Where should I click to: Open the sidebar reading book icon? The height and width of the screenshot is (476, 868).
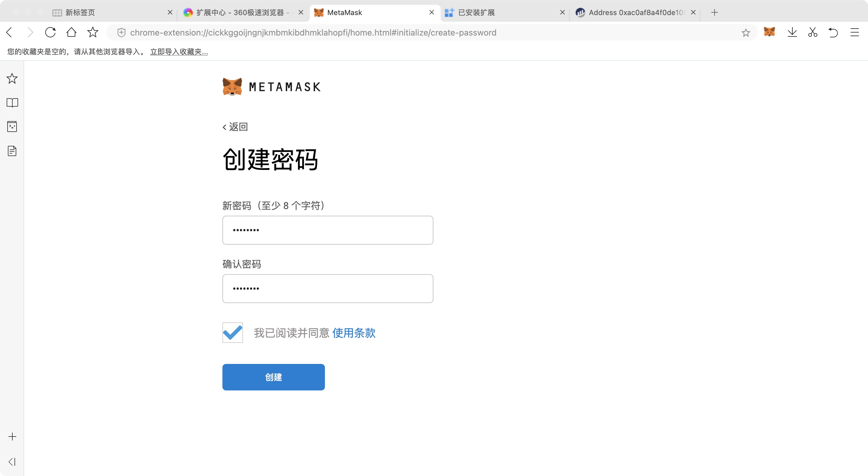pyautogui.click(x=12, y=103)
